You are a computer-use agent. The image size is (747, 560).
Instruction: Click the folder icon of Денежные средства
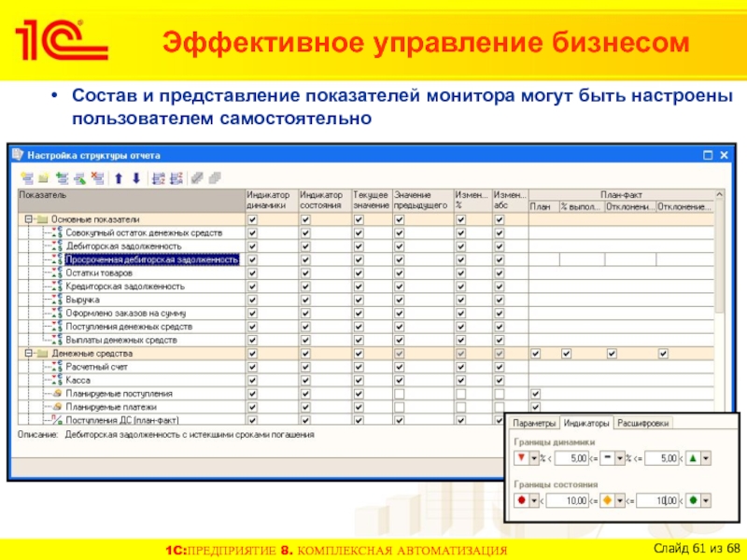[42, 354]
